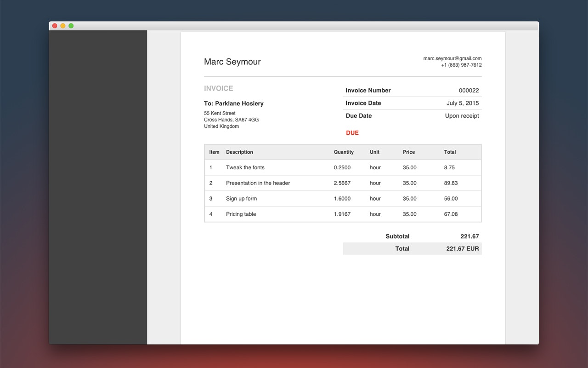588x368 pixels.
Task: Click the 'Sign up form' description
Action: tap(242, 199)
